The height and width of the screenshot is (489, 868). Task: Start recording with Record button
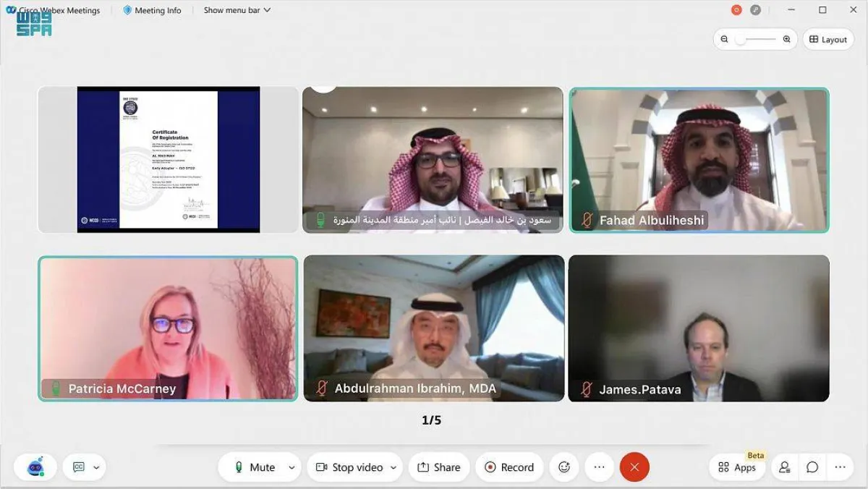click(509, 467)
